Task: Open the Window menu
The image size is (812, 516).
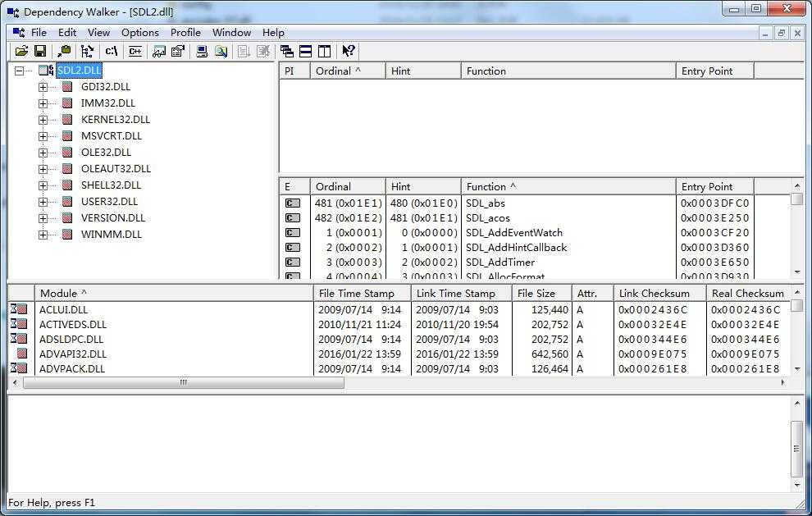Action: click(231, 33)
